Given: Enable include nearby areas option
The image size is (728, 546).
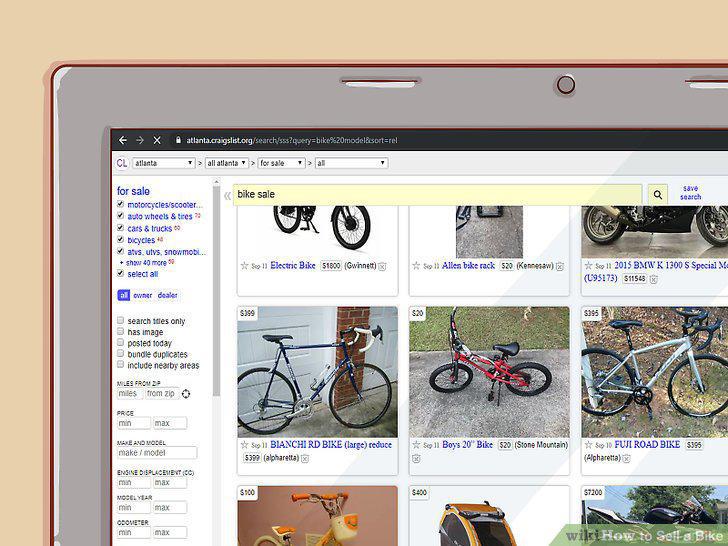Looking at the screenshot, I should click(120, 364).
